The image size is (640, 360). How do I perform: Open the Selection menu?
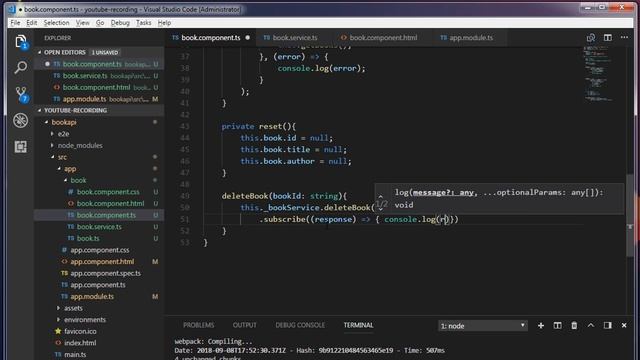point(56,23)
